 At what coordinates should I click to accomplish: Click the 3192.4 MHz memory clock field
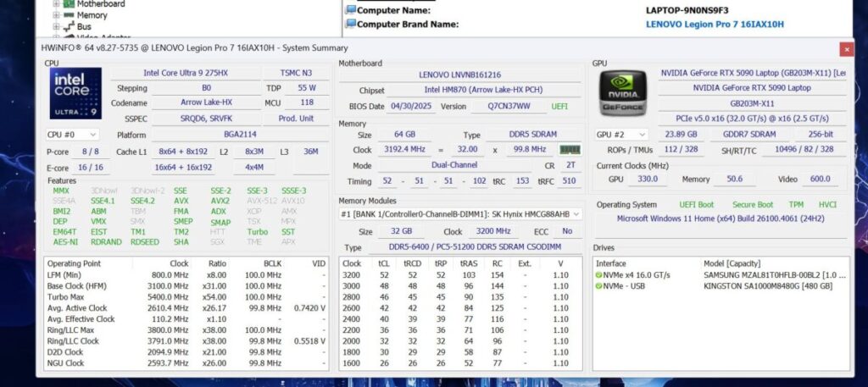tap(404, 150)
